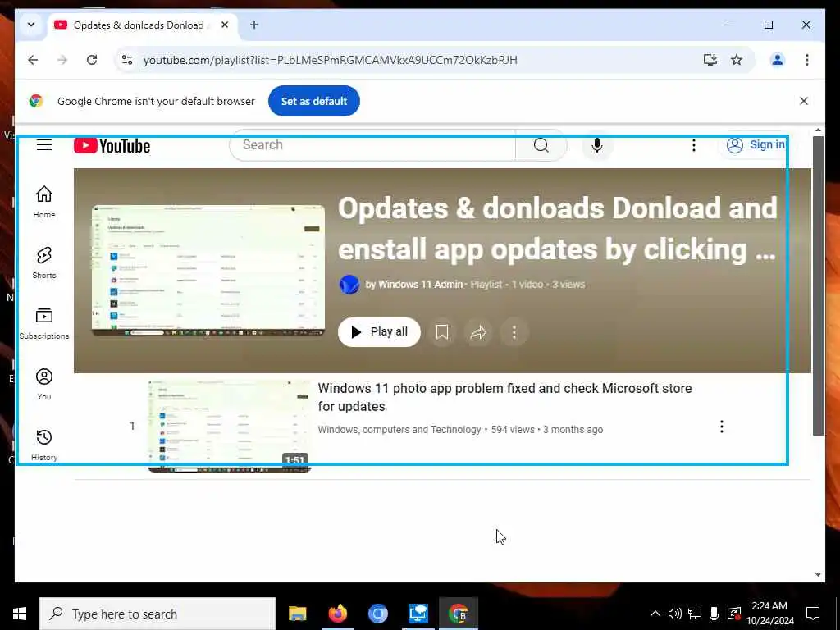840x630 pixels.
Task: Close the Opdates & donloads tab
Action: coord(225,25)
